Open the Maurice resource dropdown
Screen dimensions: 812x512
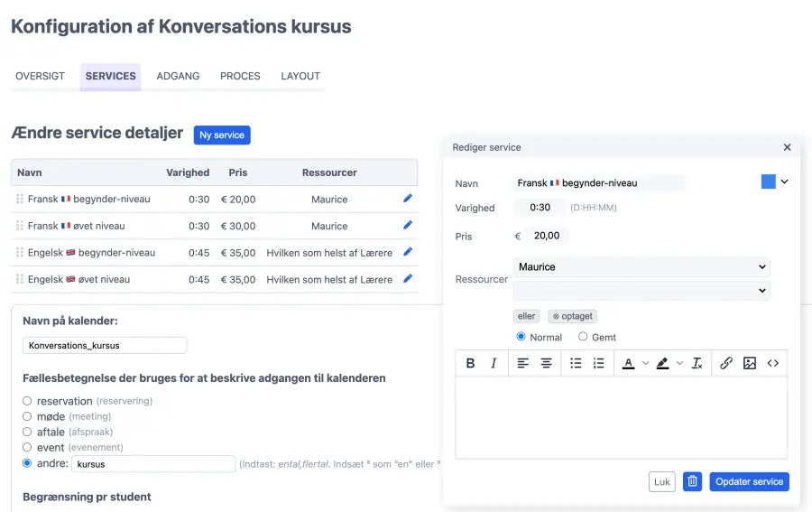(x=641, y=267)
